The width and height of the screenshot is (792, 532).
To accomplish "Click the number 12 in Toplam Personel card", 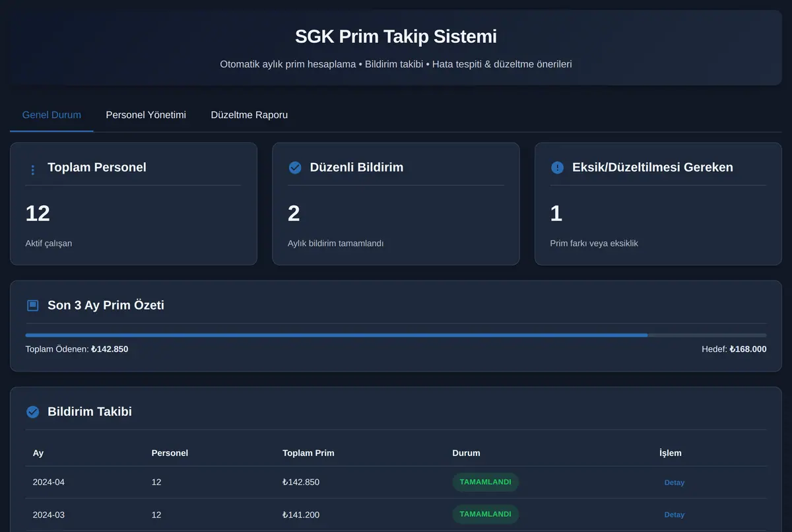I will (x=38, y=213).
